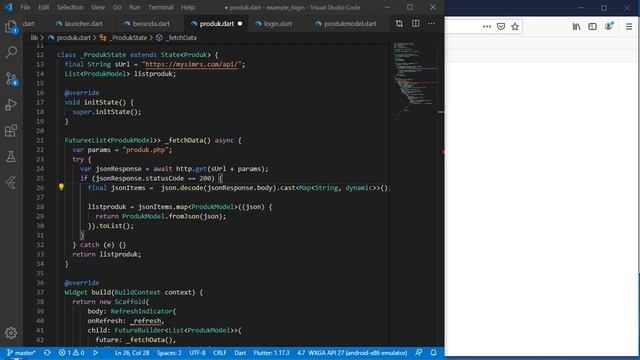
Task: Open the Manage gear in activity bar
Action: pos(11,333)
